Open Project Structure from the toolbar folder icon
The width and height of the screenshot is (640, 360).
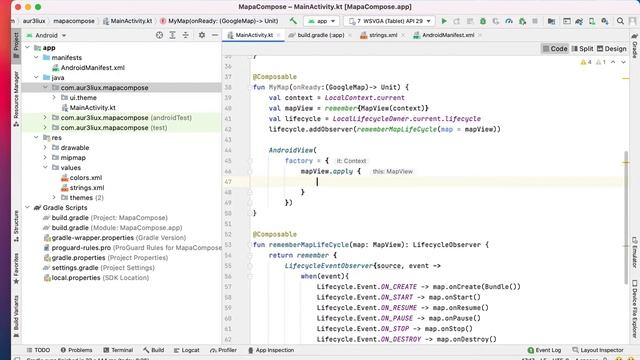pos(551,21)
